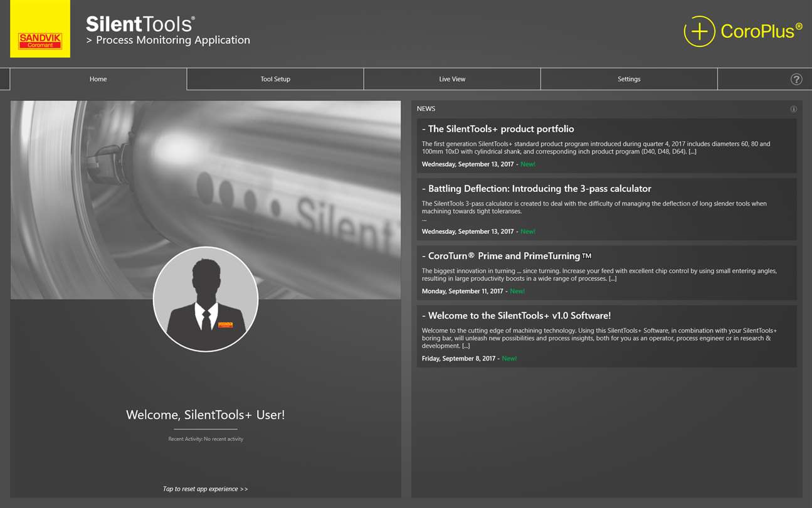Click the News panel info icon
The image size is (812, 508).
[793, 109]
